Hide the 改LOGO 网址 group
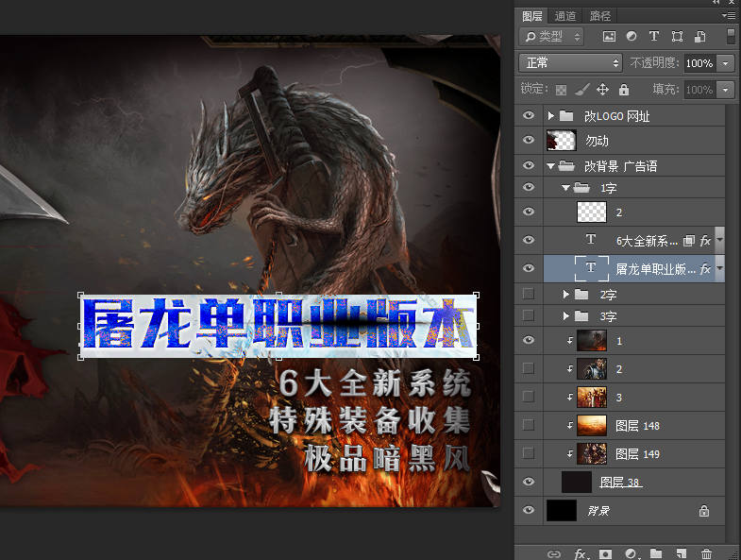741x560 pixels. [x=529, y=115]
